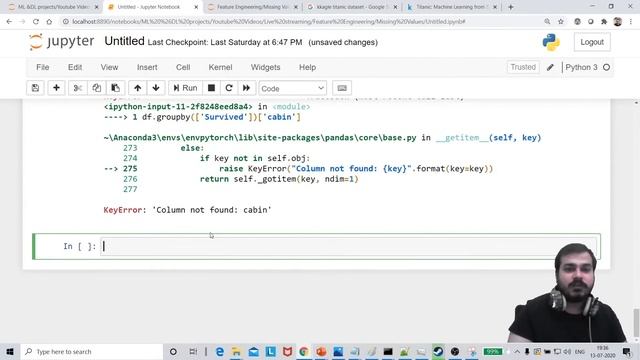This screenshot has height=360, width=640.
Task: Insert a cell below with the plus icon
Action: [x=56, y=88]
